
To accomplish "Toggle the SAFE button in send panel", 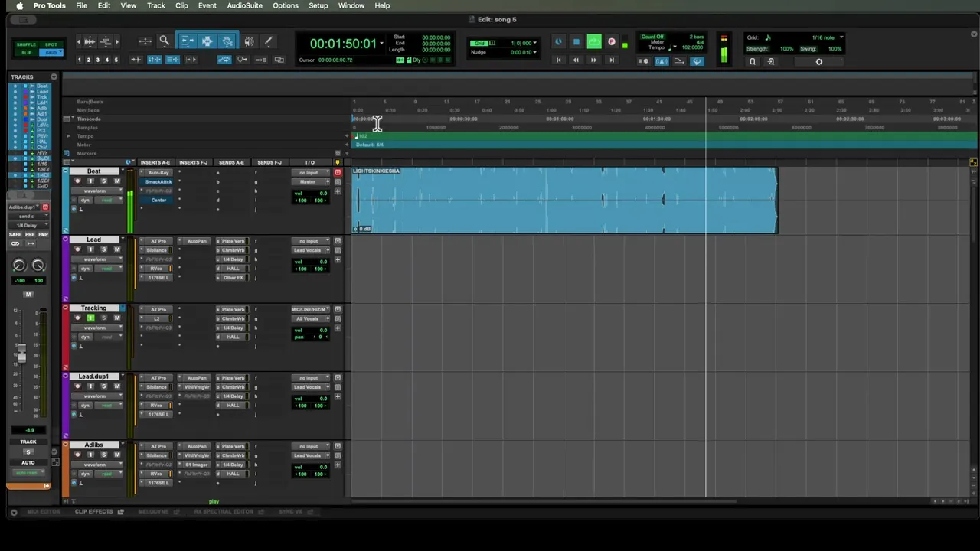I will pyautogui.click(x=15, y=234).
